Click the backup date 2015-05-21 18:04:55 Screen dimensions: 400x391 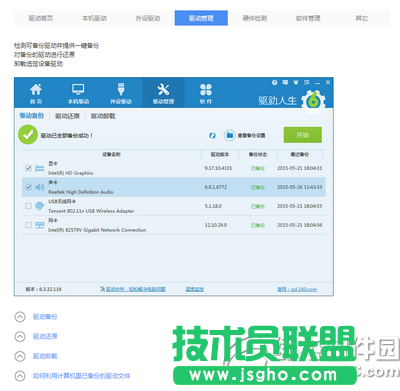coord(300,206)
